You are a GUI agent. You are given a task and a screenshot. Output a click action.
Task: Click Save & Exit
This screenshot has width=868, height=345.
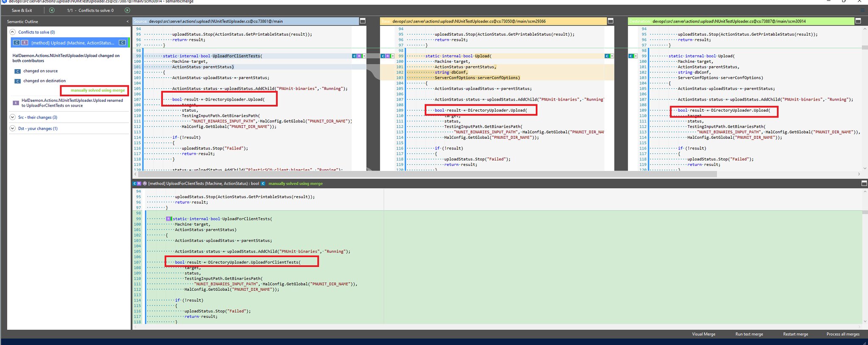pos(22,10)
